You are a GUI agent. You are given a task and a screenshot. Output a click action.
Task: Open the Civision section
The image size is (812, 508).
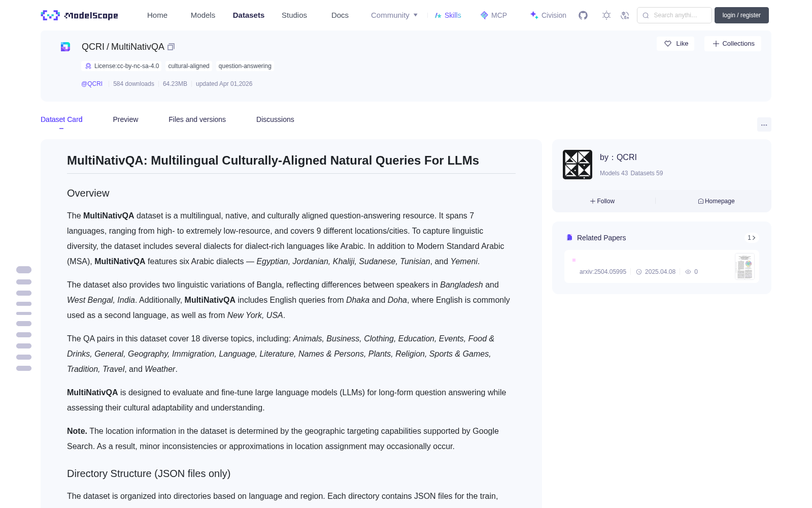[548, 15]
